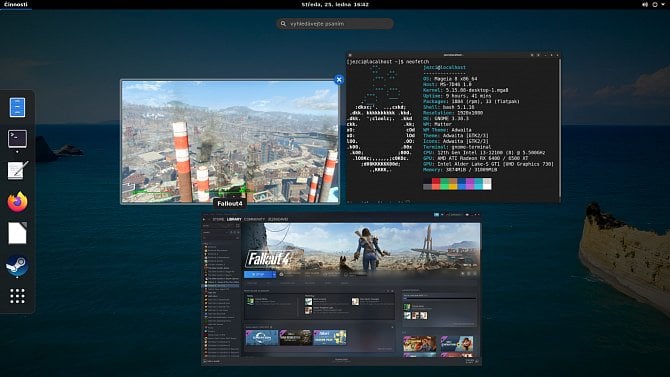This screenshot has height=377, width=670.
Task: Open the new tab button in Terminal
Action: [x=350, y=55]
